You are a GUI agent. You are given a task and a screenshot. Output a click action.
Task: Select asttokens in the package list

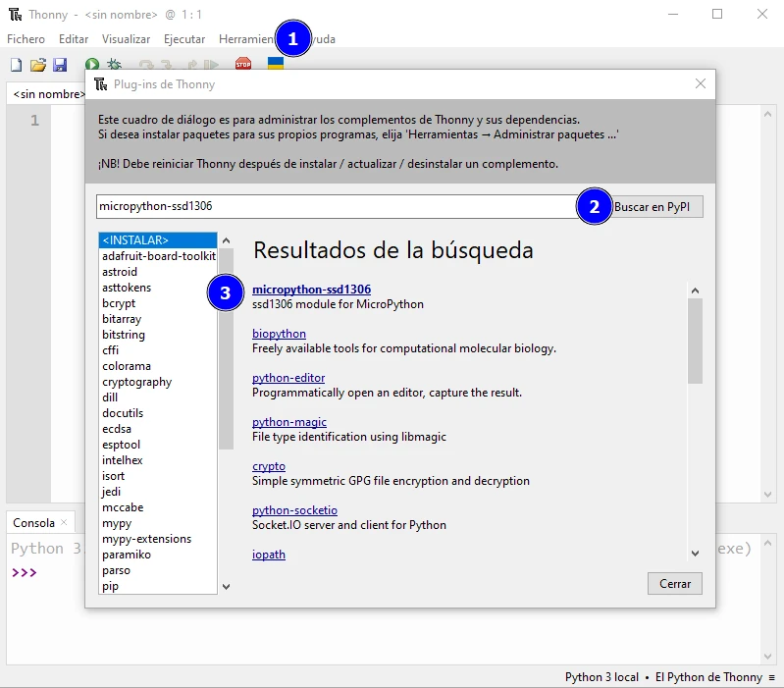click(x=158, y=288)
